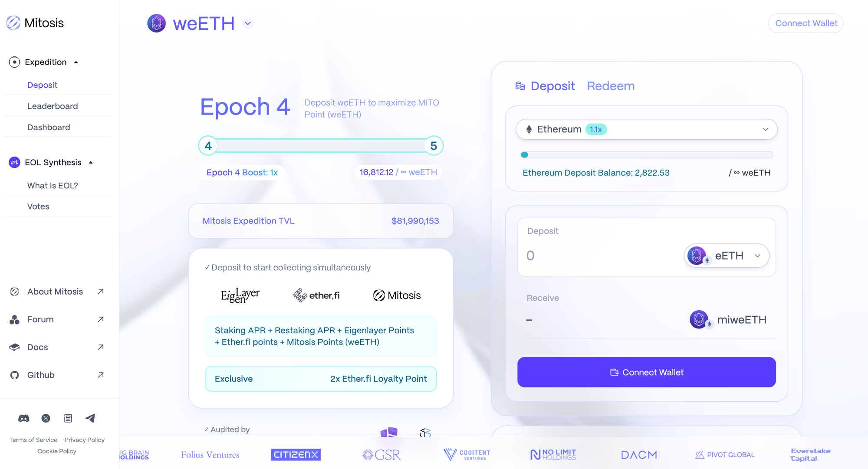868x469 pixels.
Task: Click the Mitosis logo icon in sidebar
Action: (x=12, y=23)
